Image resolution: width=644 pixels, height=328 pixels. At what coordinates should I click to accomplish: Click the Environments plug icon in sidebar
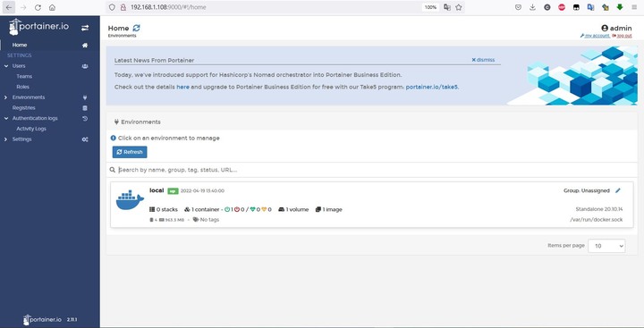coord(85,97)
